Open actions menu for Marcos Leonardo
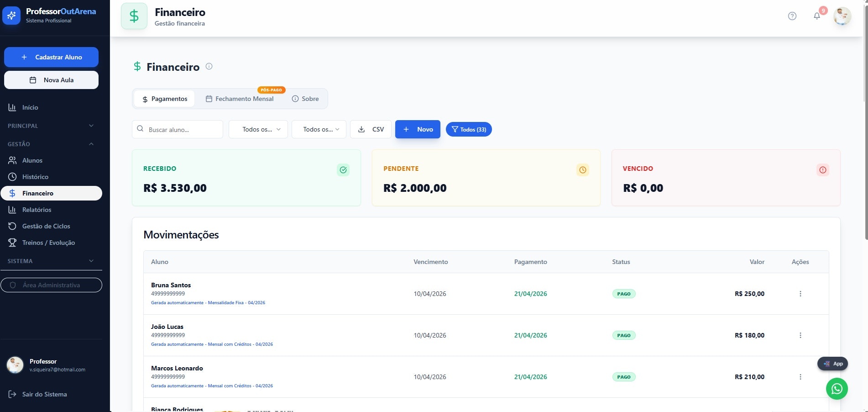The width and height of the screenshot is (868, 412). 800,377
